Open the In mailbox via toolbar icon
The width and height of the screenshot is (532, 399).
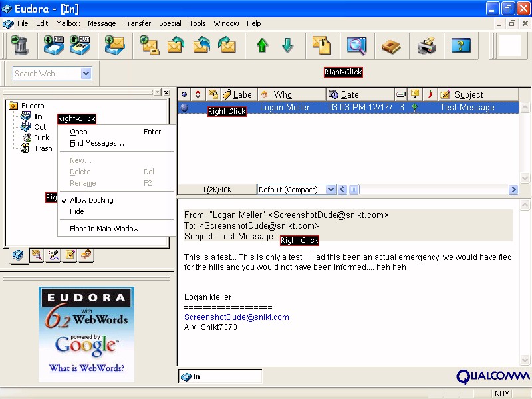(54, 45)
